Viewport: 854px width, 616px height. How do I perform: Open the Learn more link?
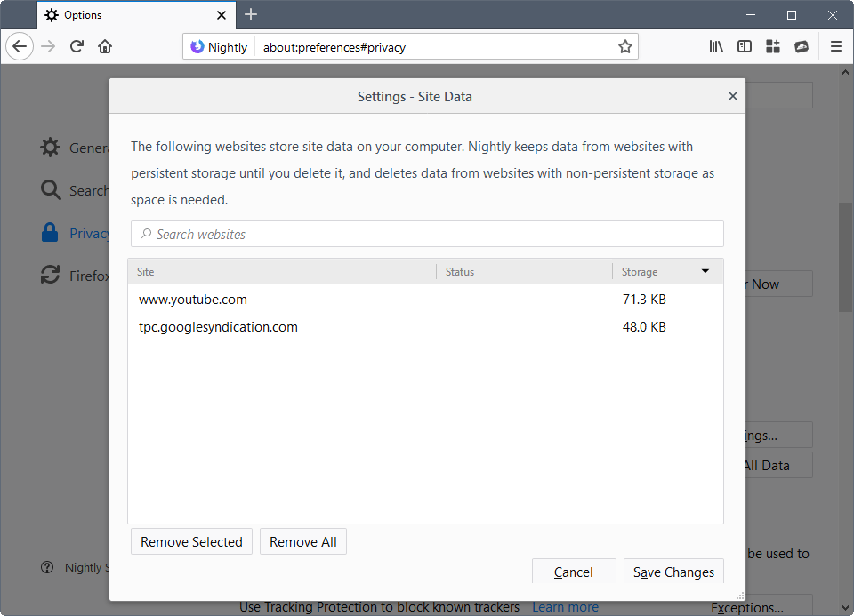[x=565, y=606]
